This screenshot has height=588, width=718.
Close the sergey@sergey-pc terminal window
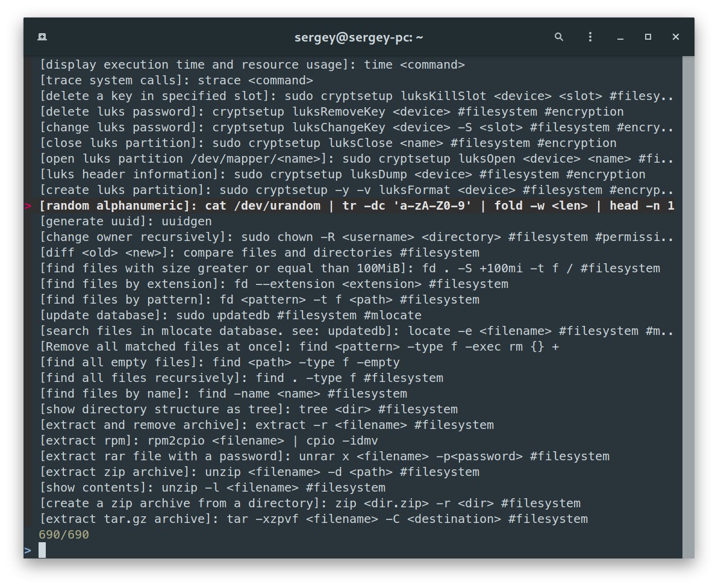click(x=675, y=37)
